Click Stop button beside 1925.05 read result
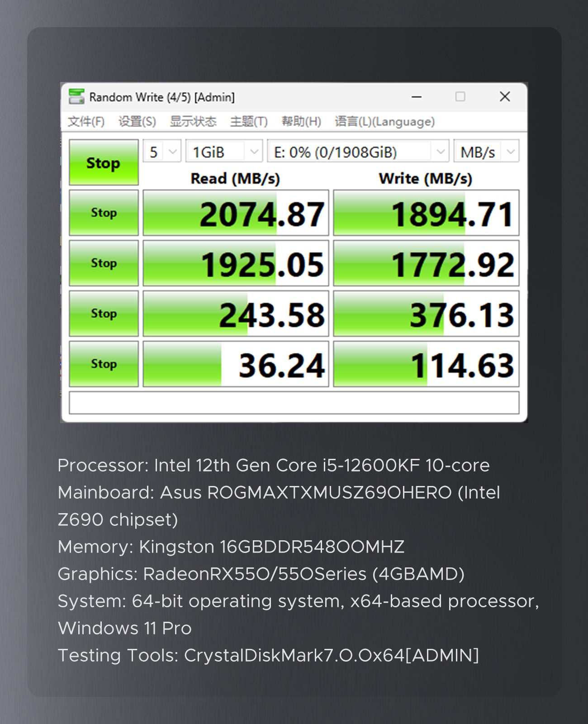 [104, 263]
